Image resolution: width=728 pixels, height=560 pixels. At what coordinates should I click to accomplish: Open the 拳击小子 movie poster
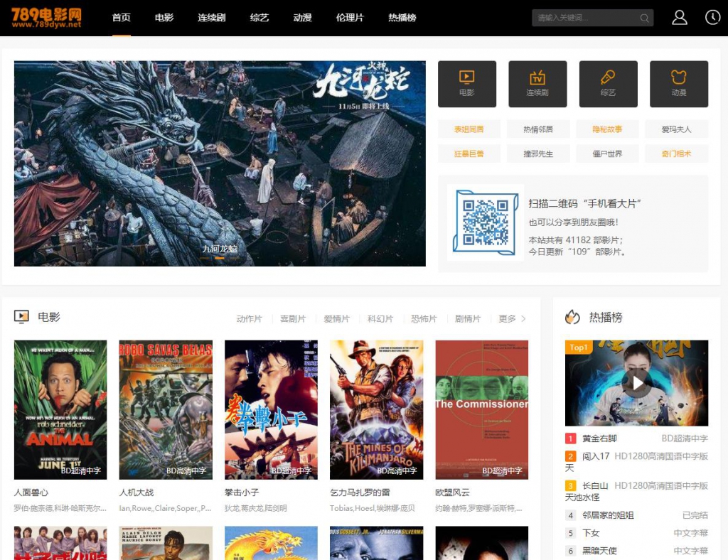tap(271, 409)
